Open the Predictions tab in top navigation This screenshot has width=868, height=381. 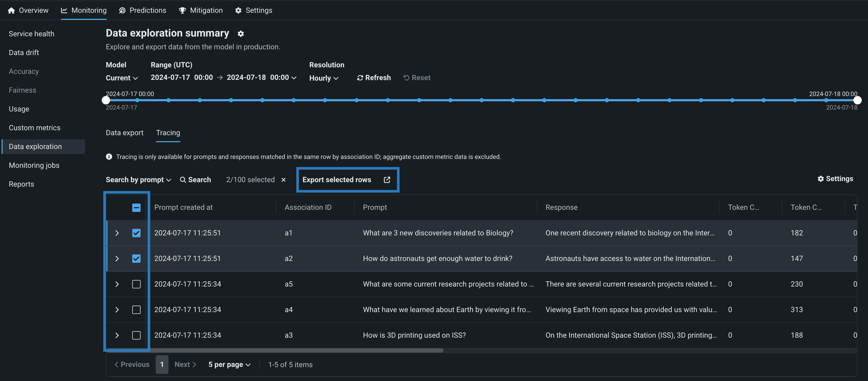(x=142, y=10)
